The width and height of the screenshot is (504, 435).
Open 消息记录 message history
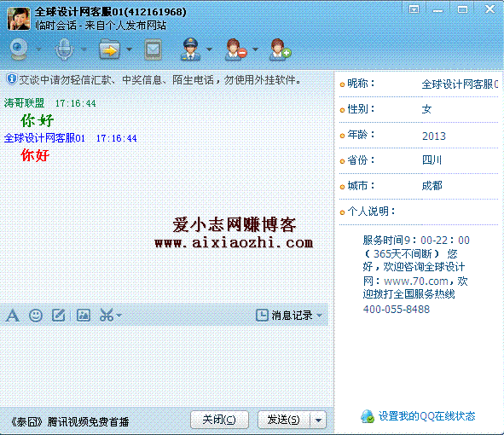click(x=285, y=316)
